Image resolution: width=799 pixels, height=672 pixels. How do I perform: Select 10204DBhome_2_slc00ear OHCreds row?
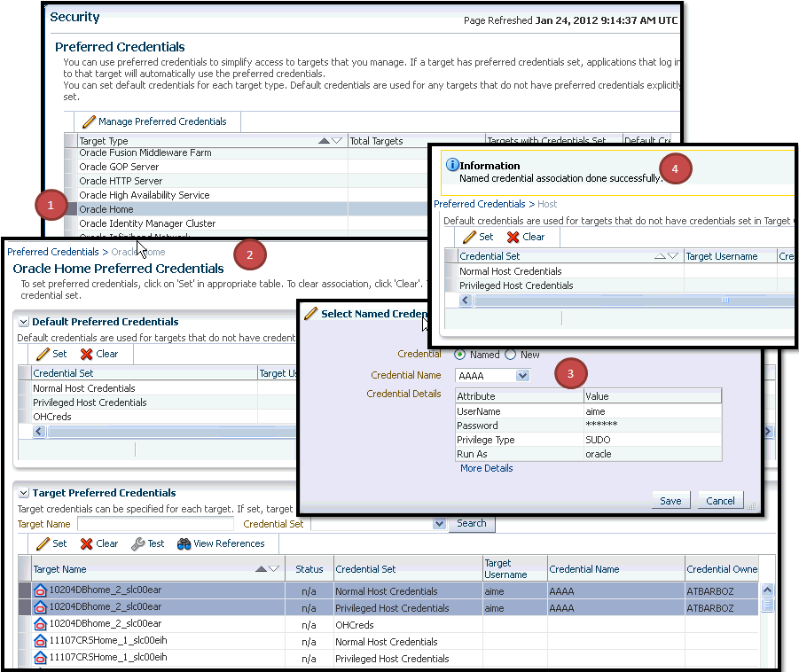(388, 625)
